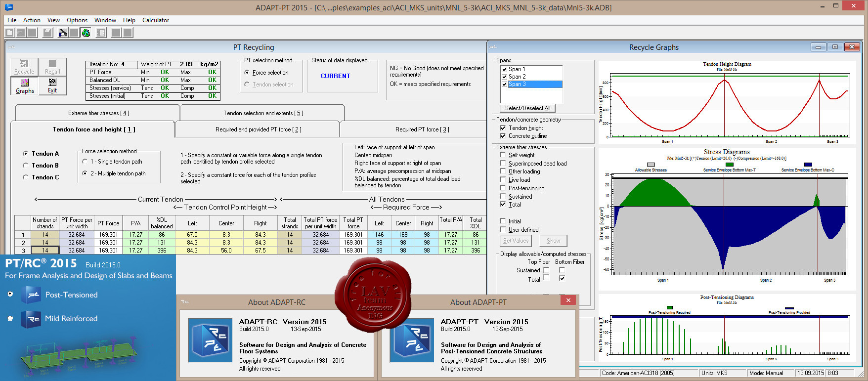
Task: Click the Recall button icon
Action: coord(52,63)
